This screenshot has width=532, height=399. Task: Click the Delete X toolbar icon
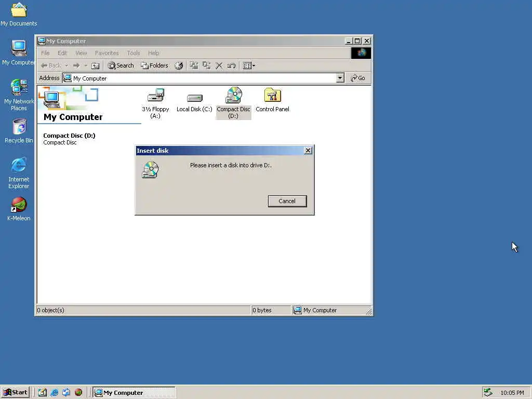(x=219, y=65)
